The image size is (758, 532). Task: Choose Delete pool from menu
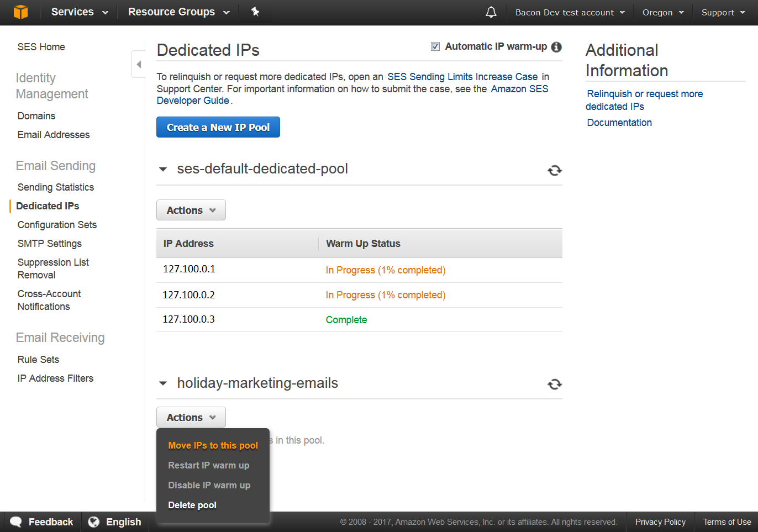(192, 505)
